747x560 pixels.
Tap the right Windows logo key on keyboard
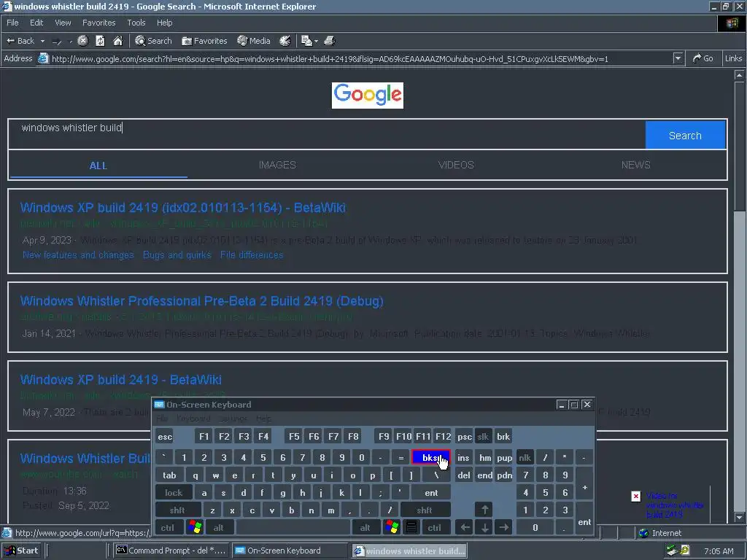pyautogui.click(x=392, y=527)
